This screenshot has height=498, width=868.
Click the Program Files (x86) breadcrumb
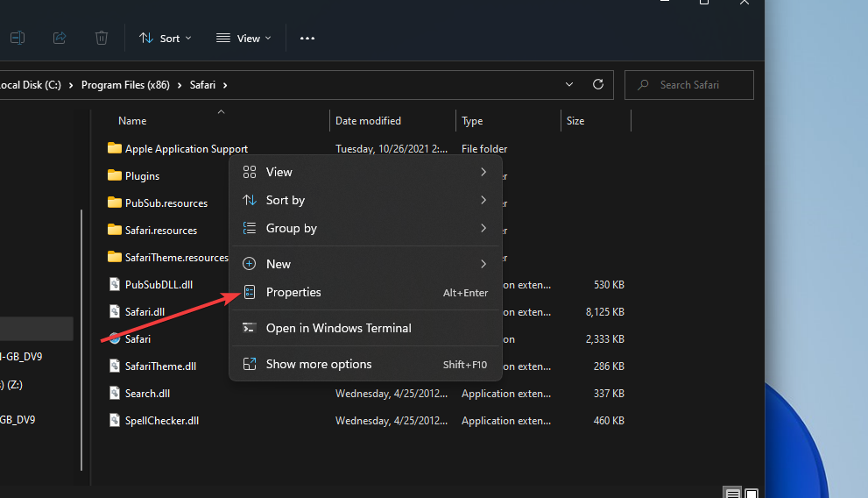125,85
